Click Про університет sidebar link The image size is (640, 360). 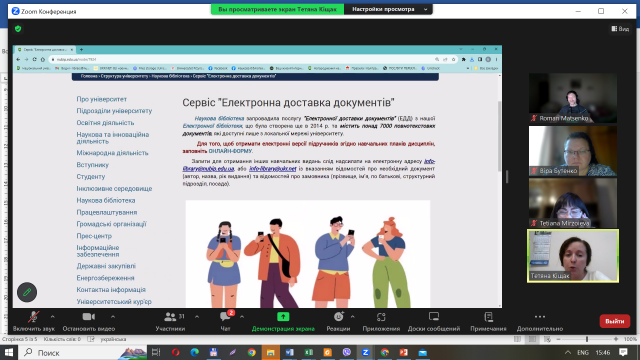point(102,99)
